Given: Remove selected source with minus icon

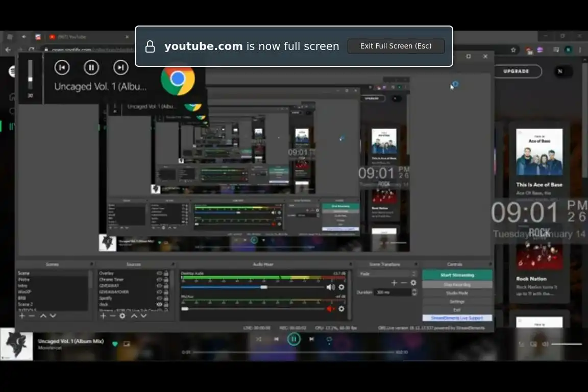Looking at the screenshot, I should pyautogui.click(x=112, y=316).
